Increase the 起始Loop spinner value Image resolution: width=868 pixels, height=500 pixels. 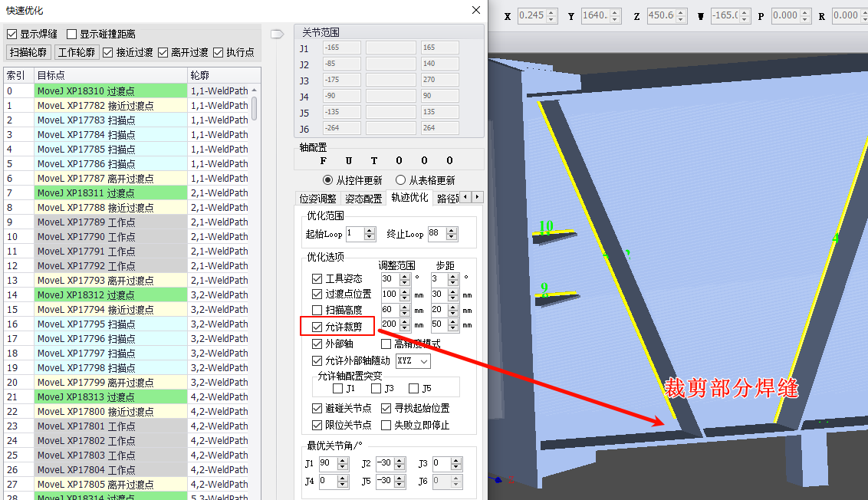pos(370,230)
